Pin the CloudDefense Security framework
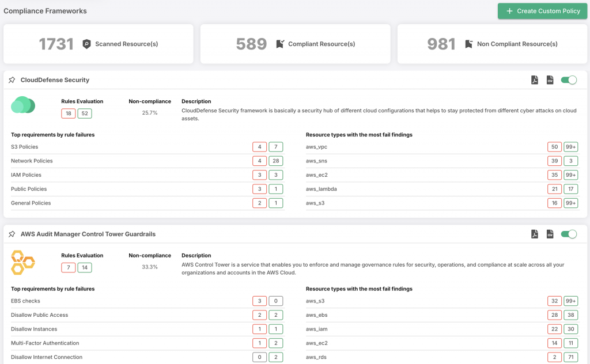Viewport: 590px width, 364px height. click(12, 80)
